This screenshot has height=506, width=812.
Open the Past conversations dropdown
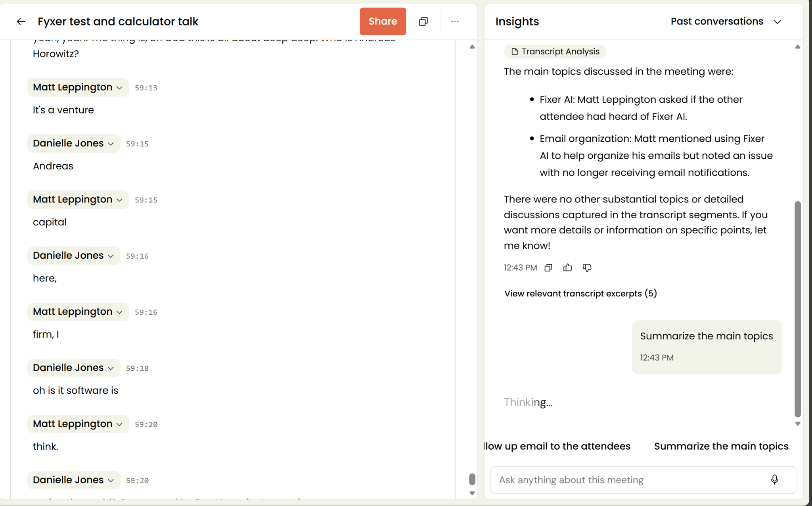726,21
